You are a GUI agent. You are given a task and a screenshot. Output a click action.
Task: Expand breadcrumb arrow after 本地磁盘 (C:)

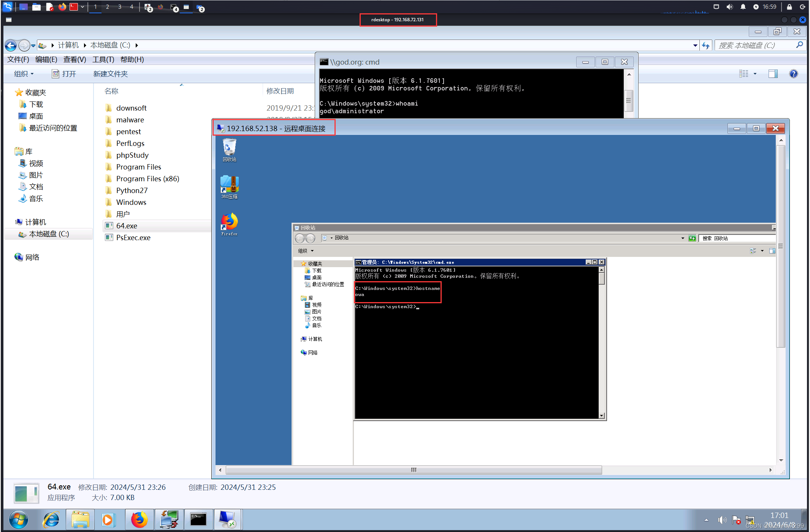136,46
